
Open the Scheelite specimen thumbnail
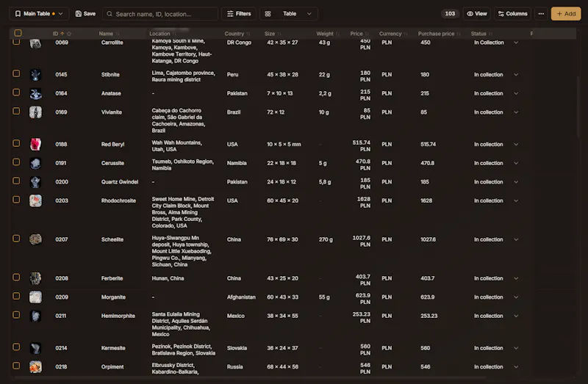pos(35,240)
